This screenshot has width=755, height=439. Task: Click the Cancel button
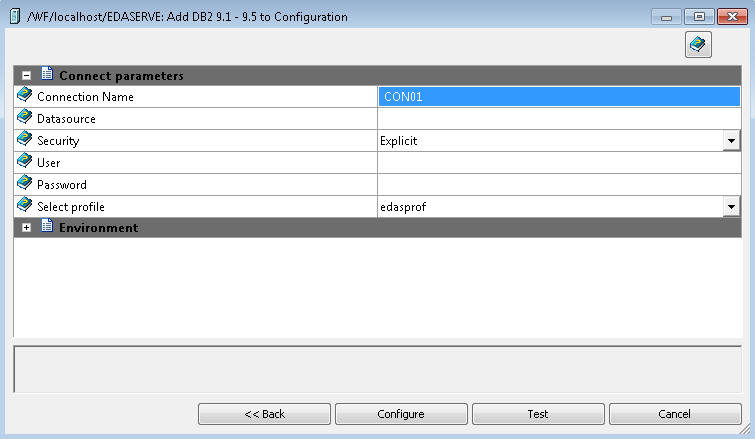[x=675, y=414]
